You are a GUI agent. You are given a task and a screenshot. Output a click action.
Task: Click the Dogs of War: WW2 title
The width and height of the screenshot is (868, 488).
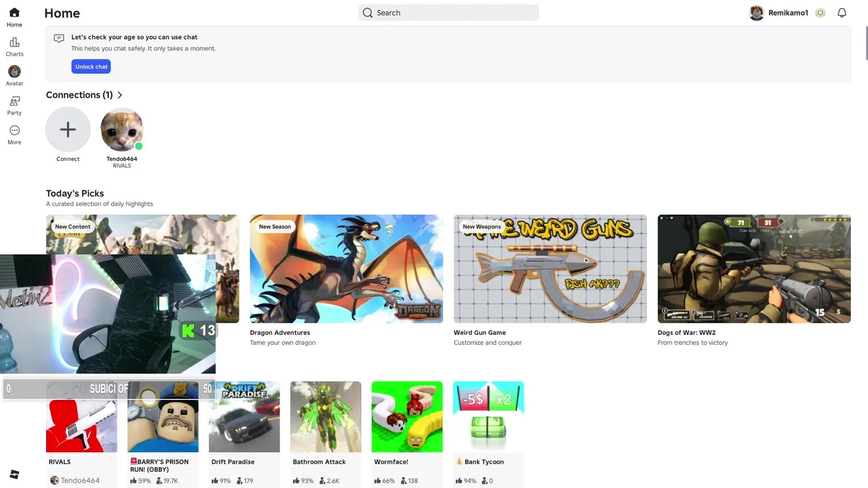[686, 333]
